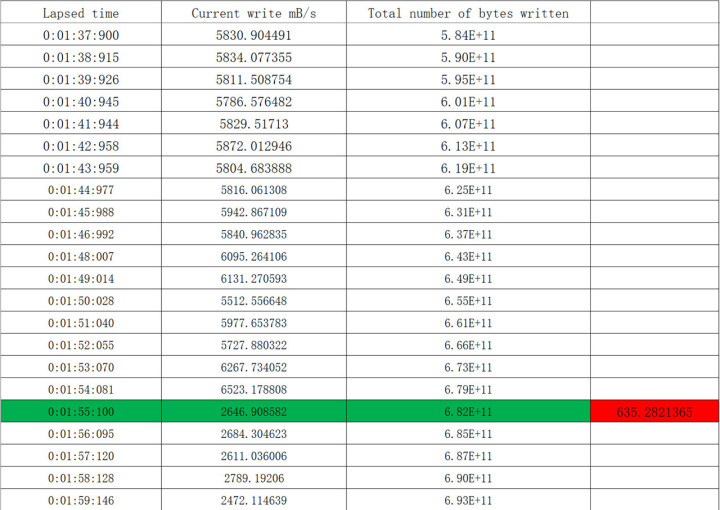This screenshot has height=510, width=720.
Task: Select bytes cell 6.55E+11
Action: pos(468,300)
